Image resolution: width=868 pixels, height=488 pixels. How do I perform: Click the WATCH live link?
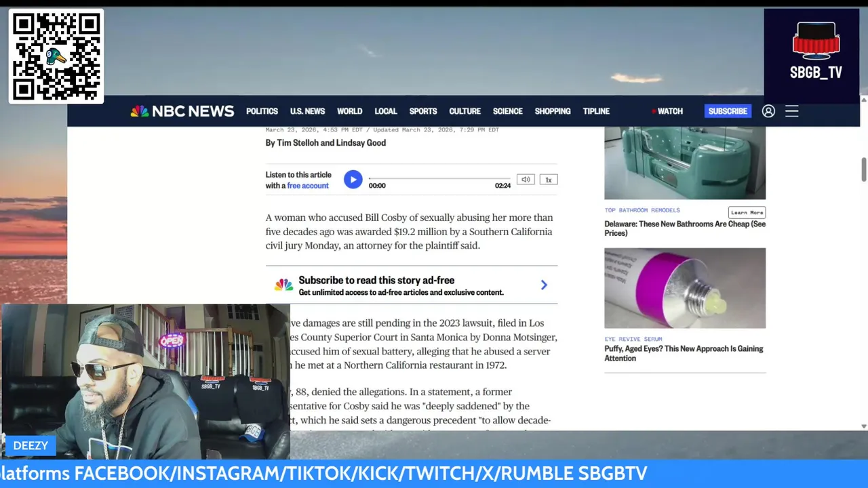tap(667, 111)
